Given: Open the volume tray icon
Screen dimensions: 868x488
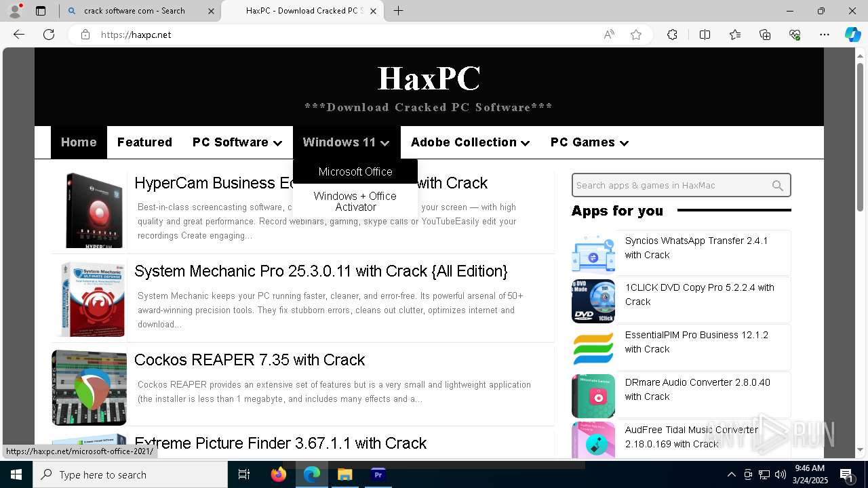Looking at the screenshot, I should coord(781,474).
